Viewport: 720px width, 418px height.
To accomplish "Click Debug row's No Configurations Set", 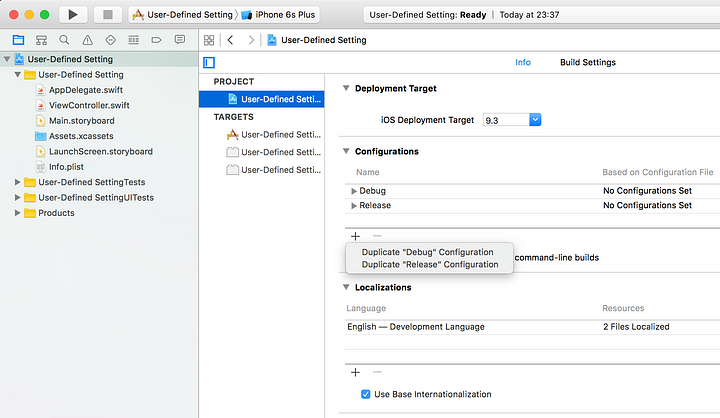I will [x=647, y=191].
